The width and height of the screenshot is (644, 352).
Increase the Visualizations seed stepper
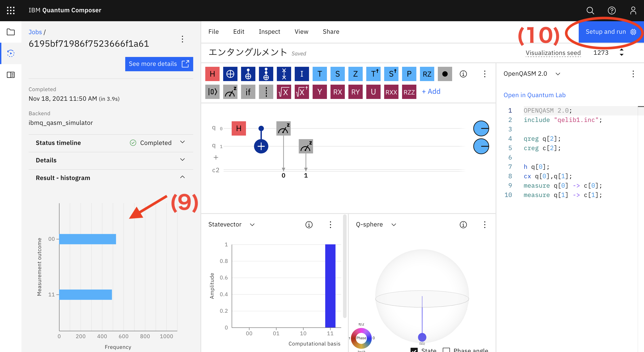click(621, 50)
